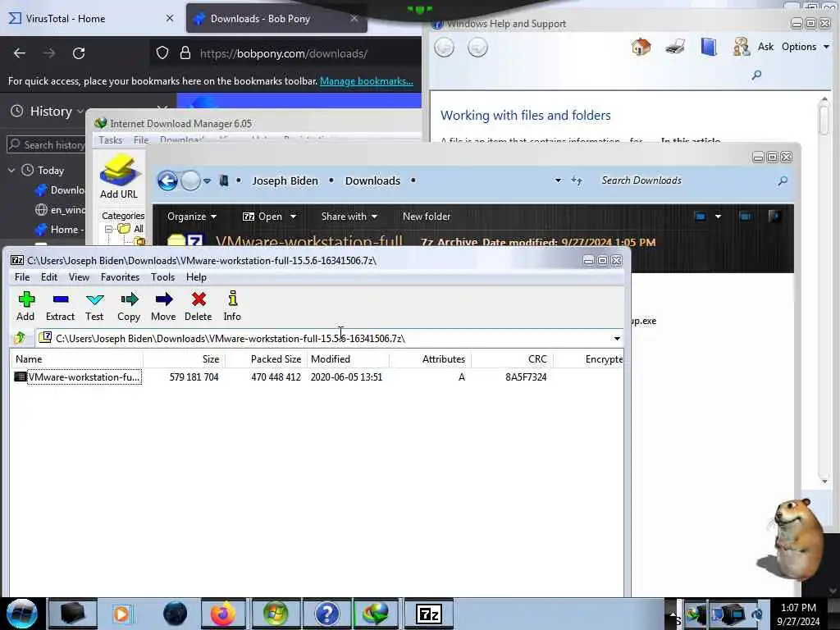Sort by Packed Size column header
The image size is (840, 630).
click(x=266, y=359)
